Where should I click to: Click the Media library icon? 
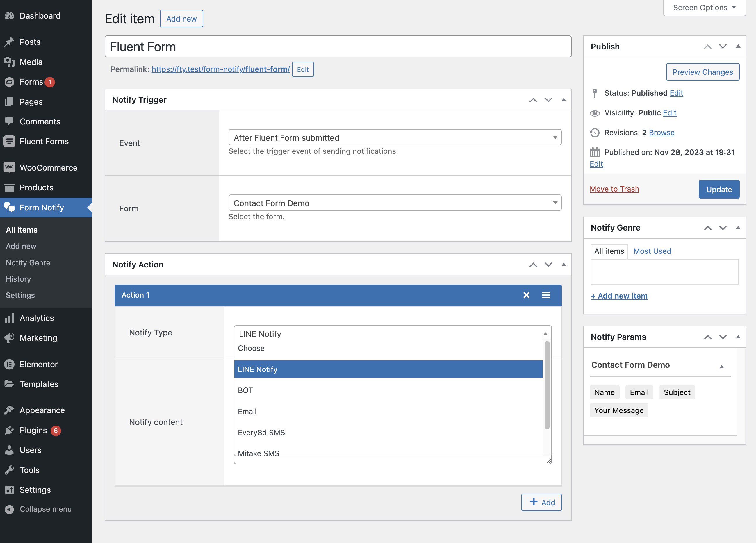9,62
